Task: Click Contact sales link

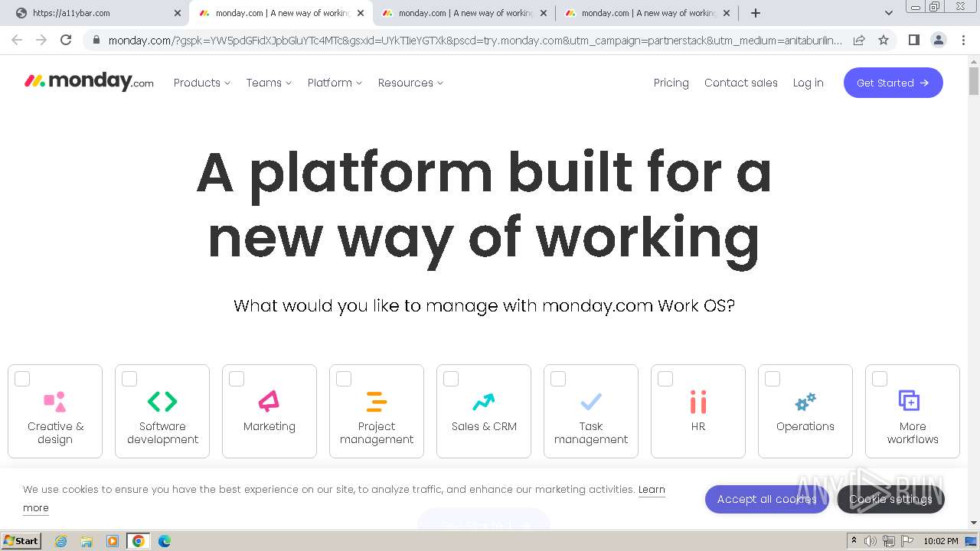Action: [741, 83]
